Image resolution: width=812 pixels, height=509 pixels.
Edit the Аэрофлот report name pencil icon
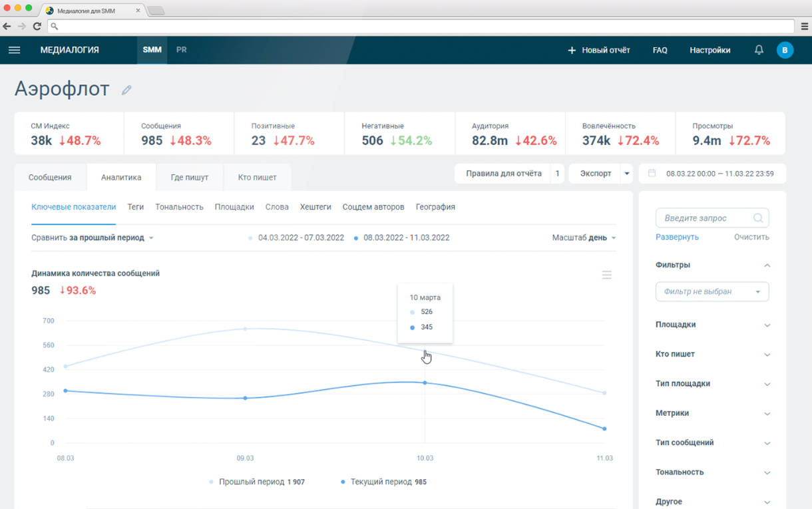coord(126,90)
